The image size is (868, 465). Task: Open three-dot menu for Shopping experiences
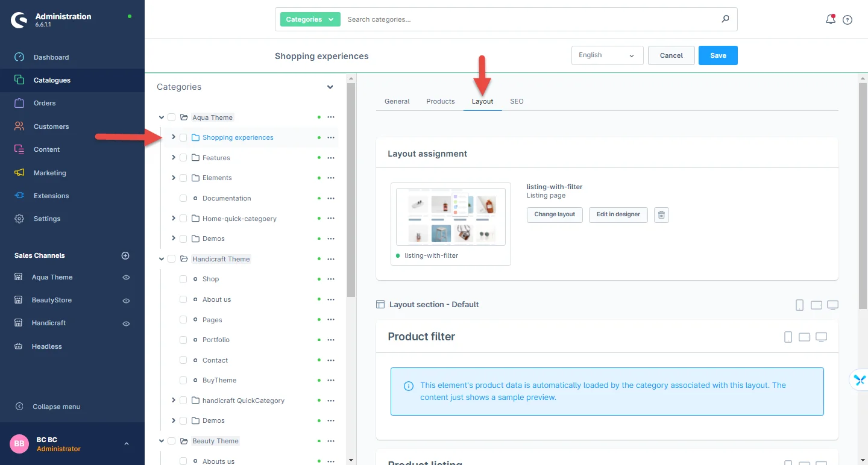(330, 138)
